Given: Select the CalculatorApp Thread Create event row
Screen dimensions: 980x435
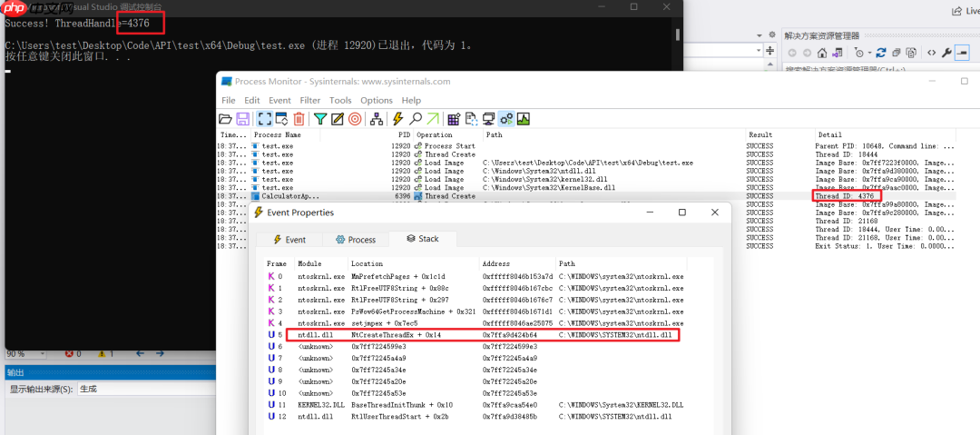Looking at the screenshot, I should (586, 196).
